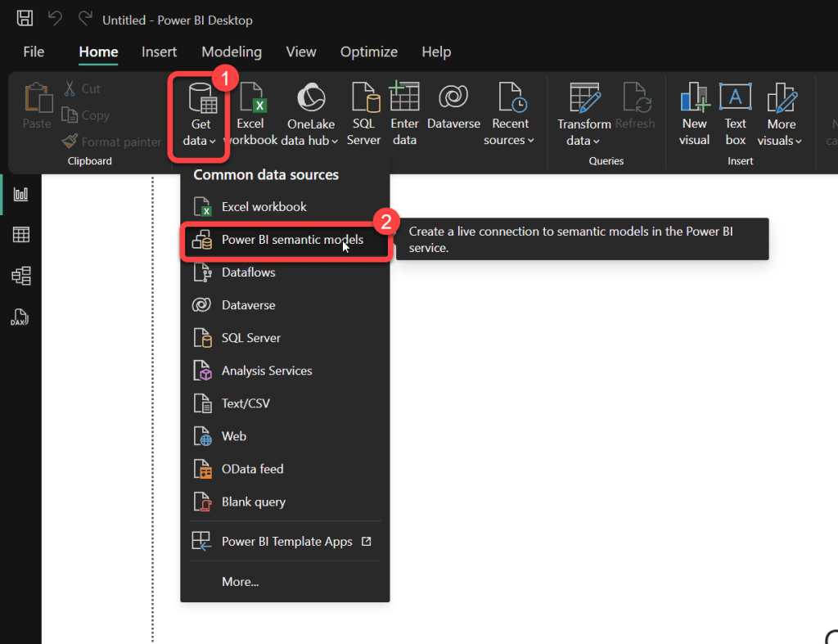Switch to Model view in sidebar
This screenshot has height=644, width=838.
[20, 276]
